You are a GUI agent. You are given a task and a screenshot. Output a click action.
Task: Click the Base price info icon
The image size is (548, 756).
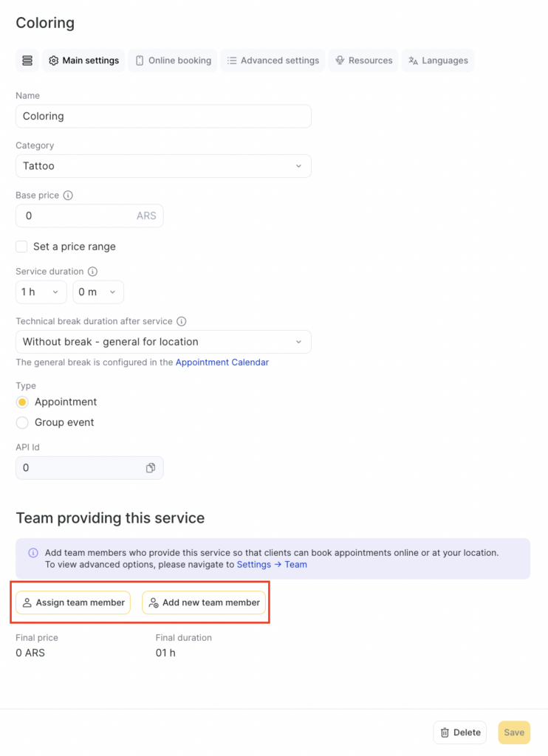coord(68,196)
